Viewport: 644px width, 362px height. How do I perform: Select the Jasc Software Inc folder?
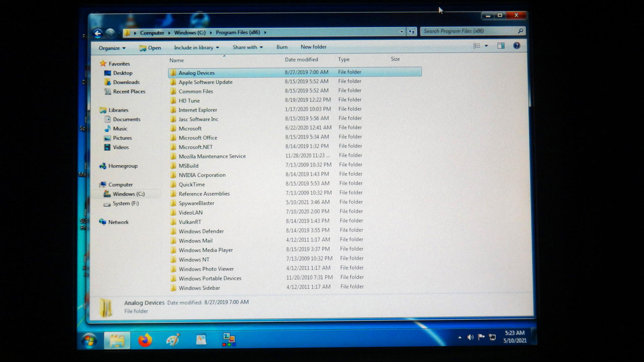click(199, 119)
